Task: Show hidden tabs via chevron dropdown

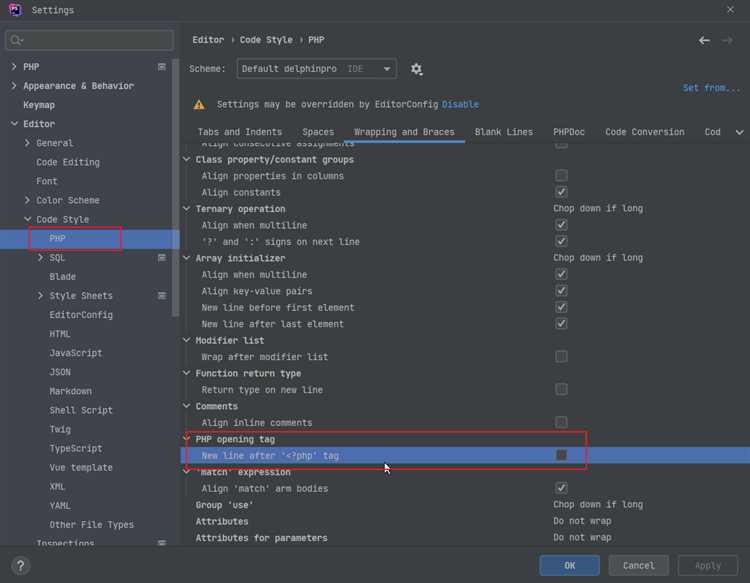Action: (739, 132)
